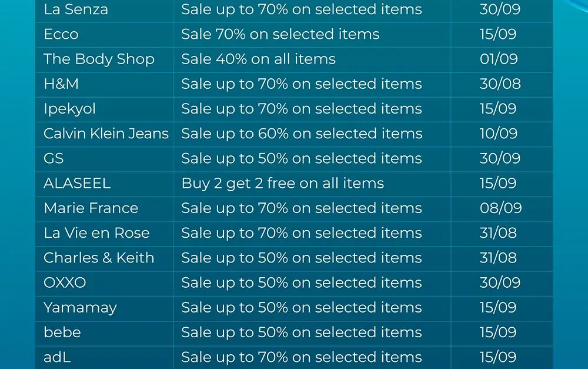Click the H&M brand cell
Screen dimensions: 588x369
click(x=61, y=84)
